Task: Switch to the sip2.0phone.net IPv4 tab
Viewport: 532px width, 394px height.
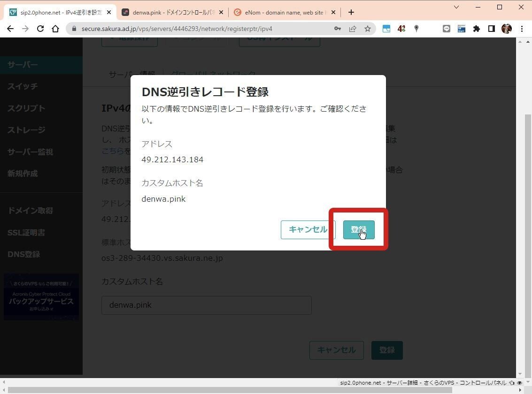Action: tap(61, 13)
